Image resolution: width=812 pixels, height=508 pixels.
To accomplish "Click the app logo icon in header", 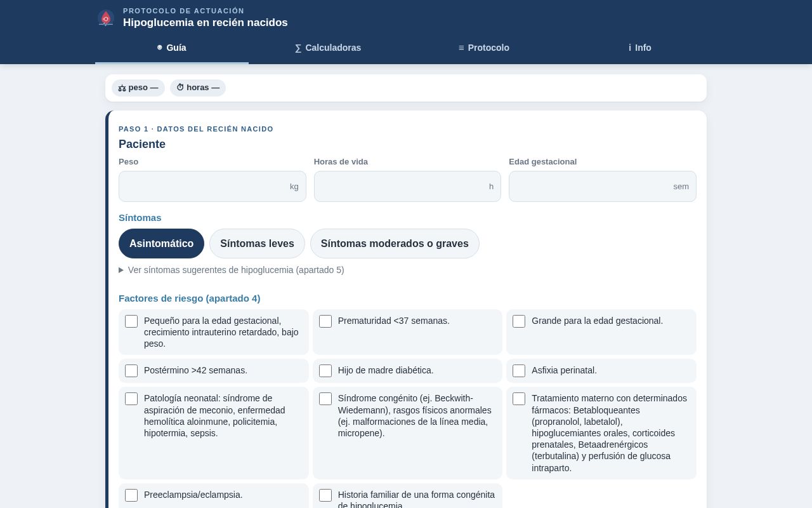I will pos(106,18).
